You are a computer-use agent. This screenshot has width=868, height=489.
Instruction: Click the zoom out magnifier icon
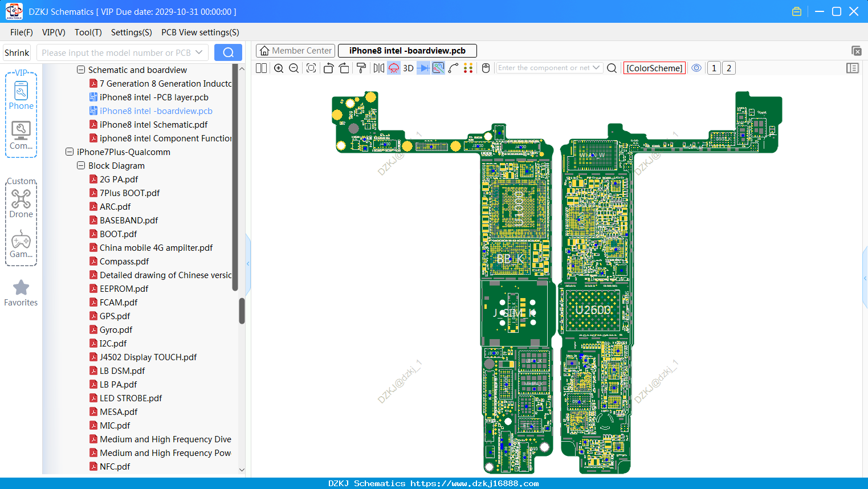pos(294,68)
